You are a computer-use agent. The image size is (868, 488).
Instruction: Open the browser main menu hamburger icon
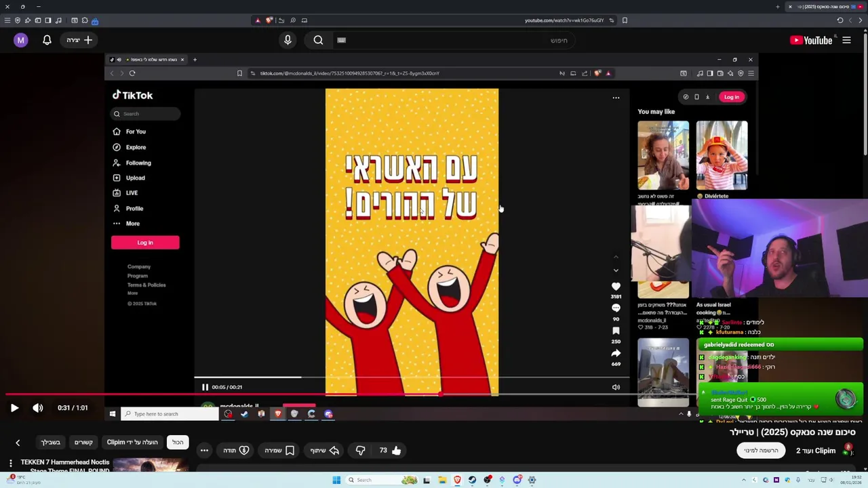click(7, 20)
